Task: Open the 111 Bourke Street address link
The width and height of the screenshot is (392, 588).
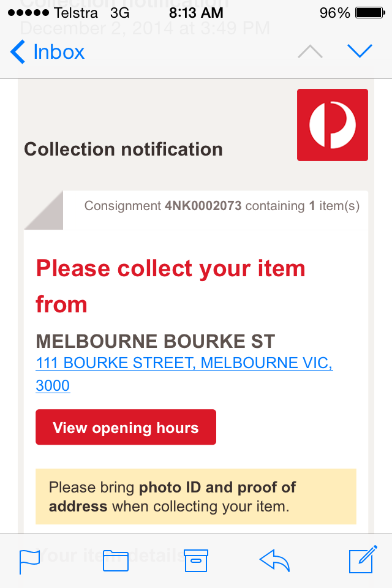Action: coord(184,363)
